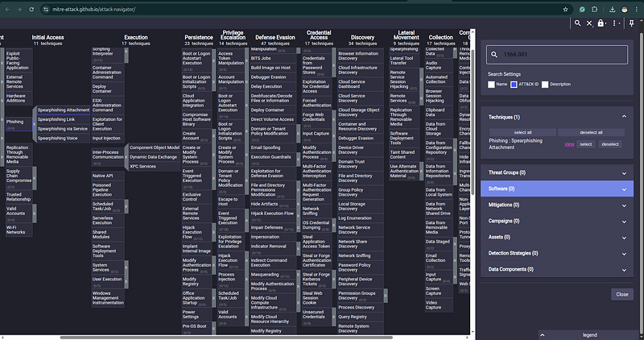Open the selection lock controls icon
Image resolution: width=644 pixels, height=340 pixels.
coord(601,23)
